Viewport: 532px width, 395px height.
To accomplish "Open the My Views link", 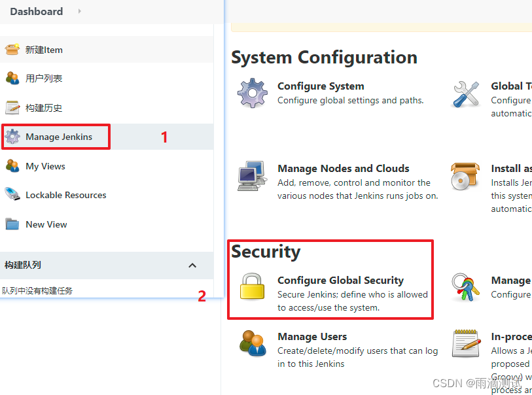I will tap(45, 166).
